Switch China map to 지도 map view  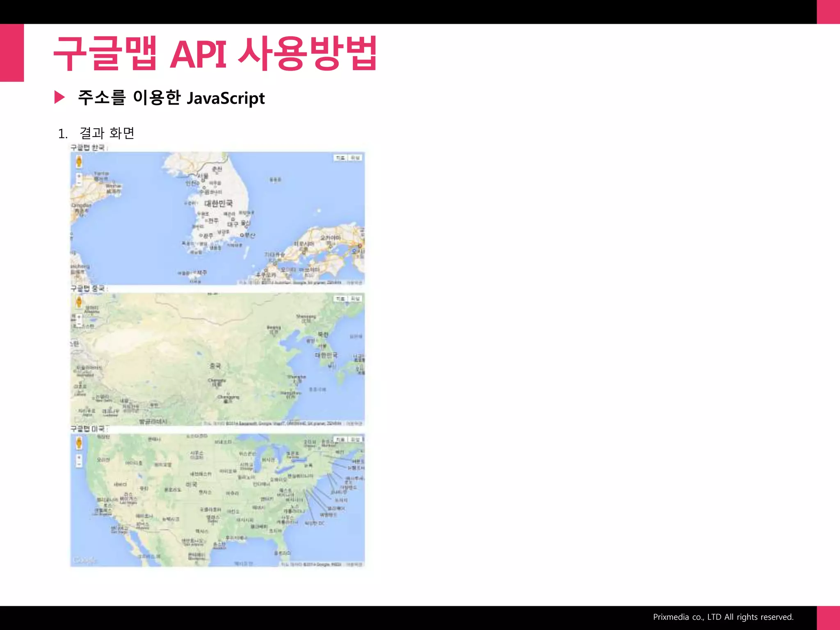click(340, 299)
